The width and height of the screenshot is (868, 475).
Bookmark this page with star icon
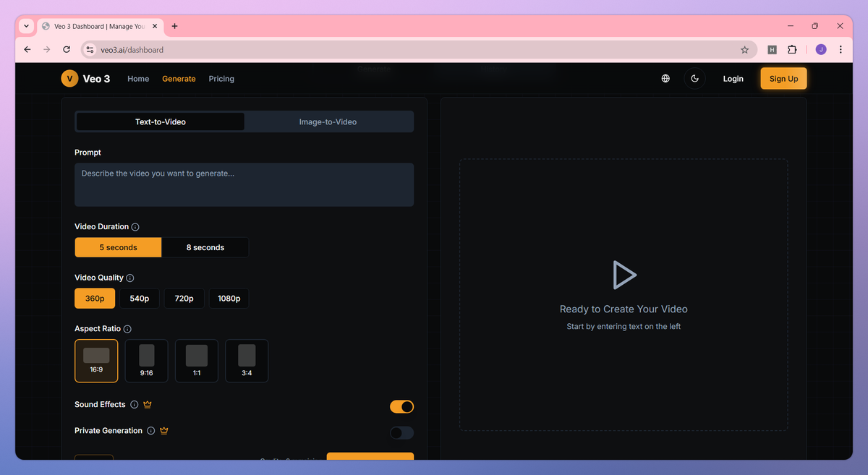coord(744,50)
